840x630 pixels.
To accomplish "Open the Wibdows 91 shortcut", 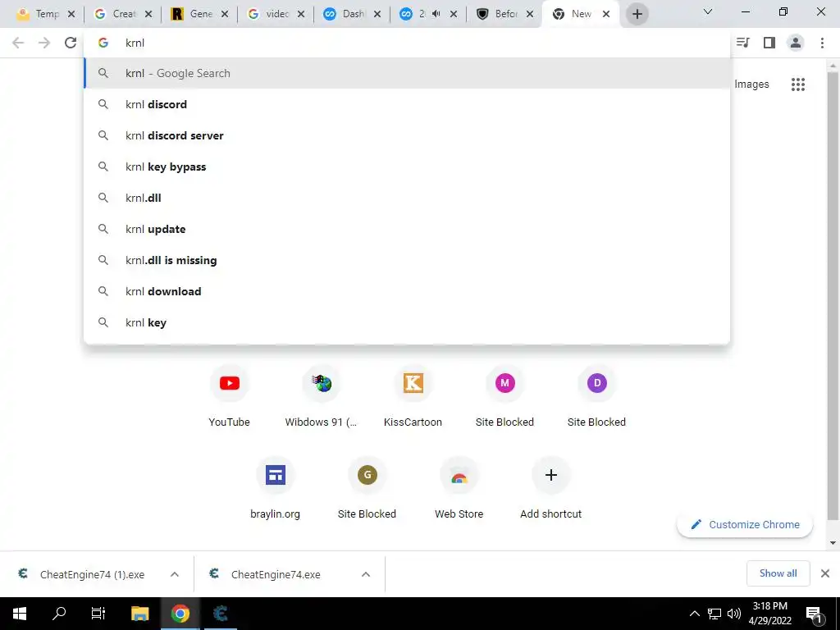I will coord(322,396).
